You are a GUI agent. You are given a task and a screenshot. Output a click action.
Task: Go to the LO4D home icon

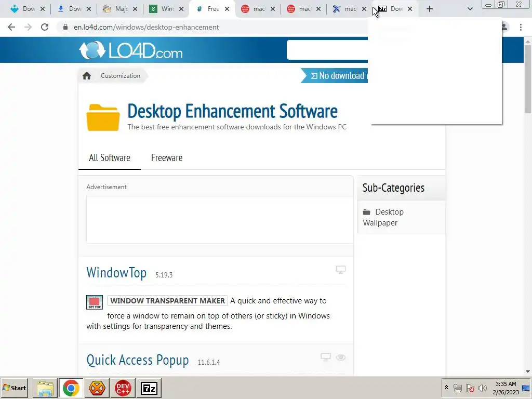point(87,76)
